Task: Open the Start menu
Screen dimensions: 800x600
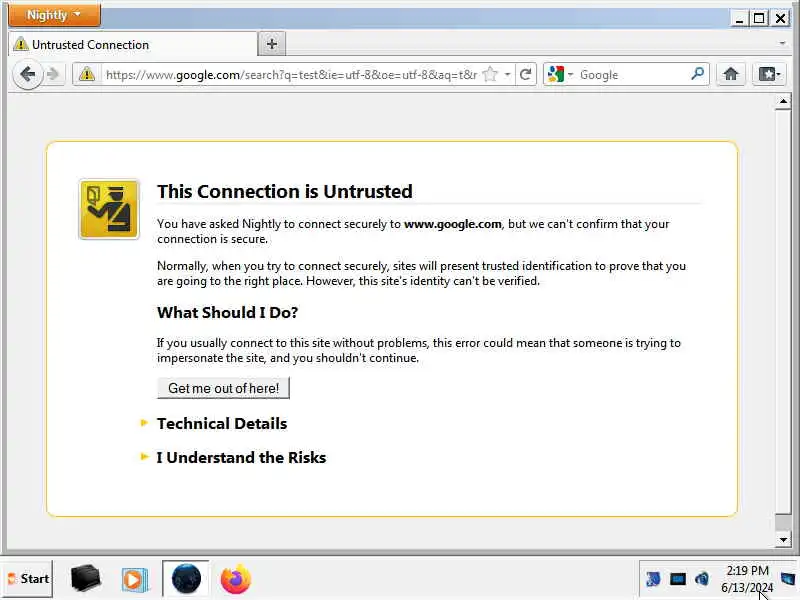Action: (28, 579)
